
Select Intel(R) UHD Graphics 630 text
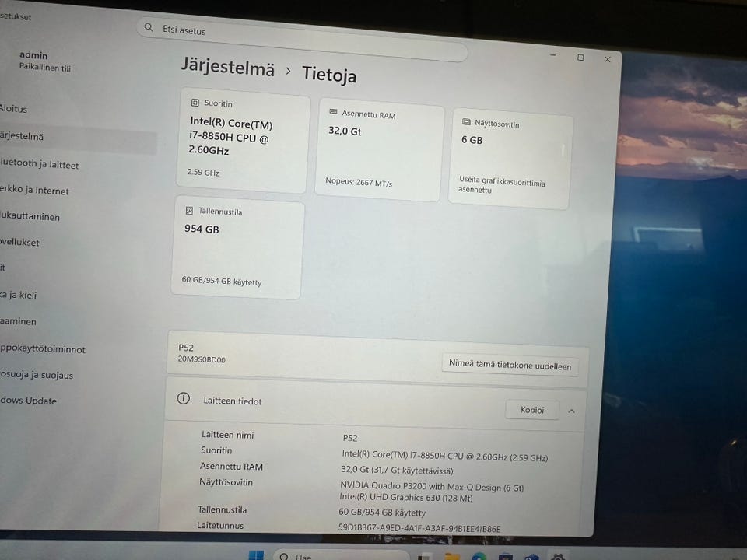[x=406, y=498]
